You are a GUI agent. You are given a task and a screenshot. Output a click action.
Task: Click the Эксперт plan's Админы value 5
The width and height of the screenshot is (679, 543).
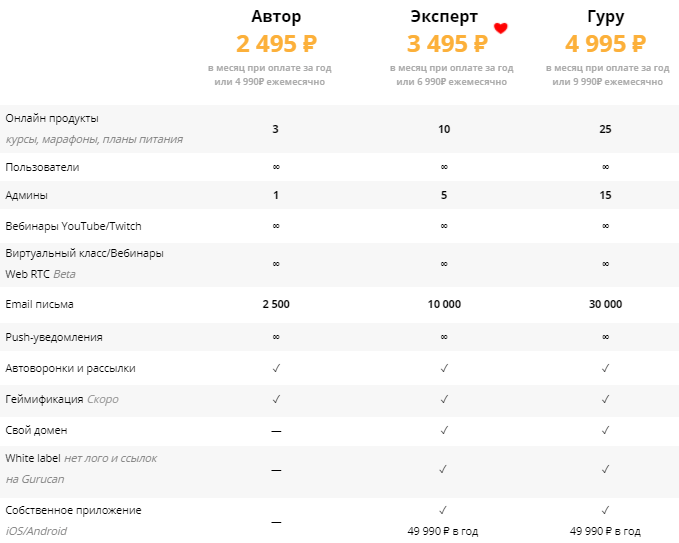(444, 195)
